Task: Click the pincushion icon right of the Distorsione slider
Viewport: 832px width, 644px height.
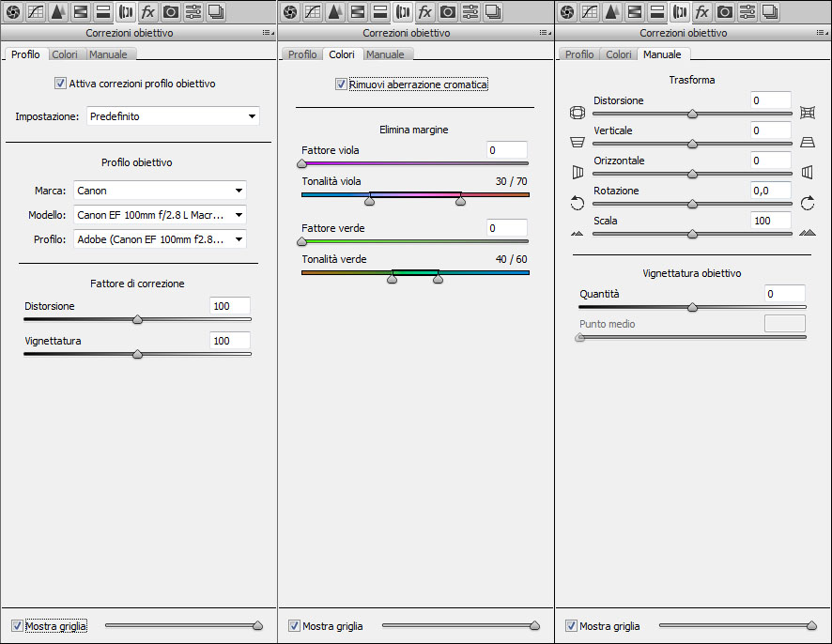Action: coord(807,113)
